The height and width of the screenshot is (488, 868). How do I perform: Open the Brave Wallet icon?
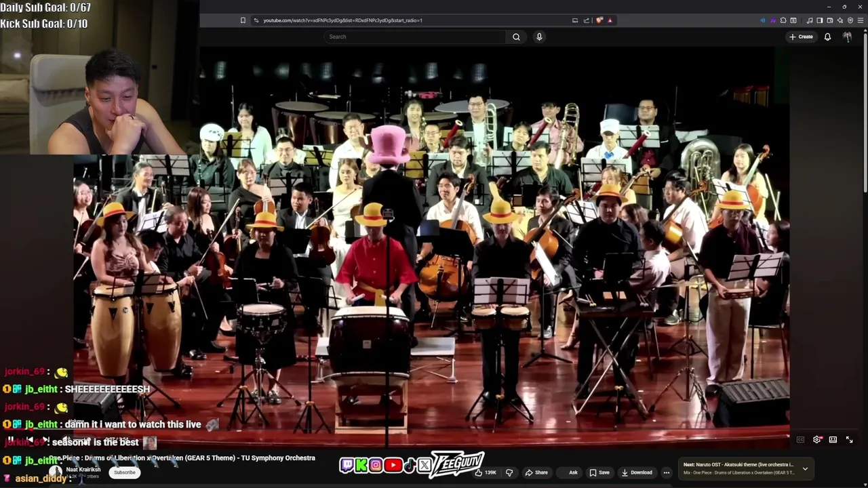point(830,20)
